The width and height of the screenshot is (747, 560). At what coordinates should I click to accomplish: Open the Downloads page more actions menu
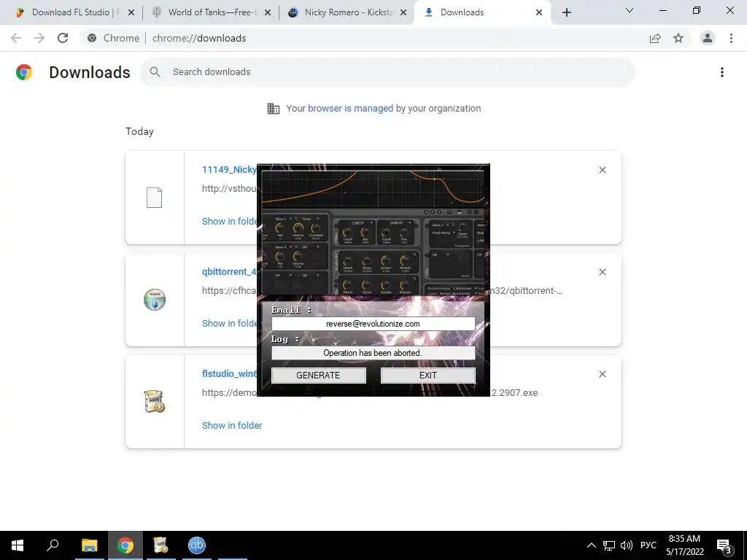coord(722,72)
